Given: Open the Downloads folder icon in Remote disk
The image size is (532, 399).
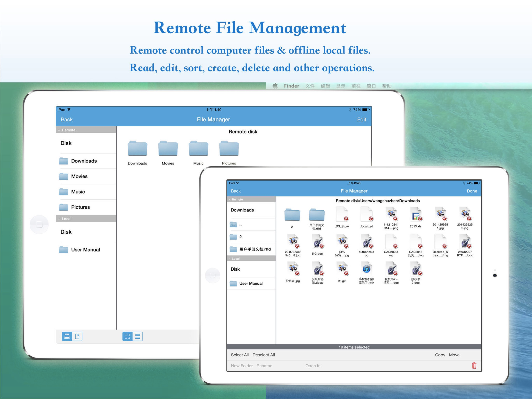Looking at the screenshot, I should coord(137,148).
